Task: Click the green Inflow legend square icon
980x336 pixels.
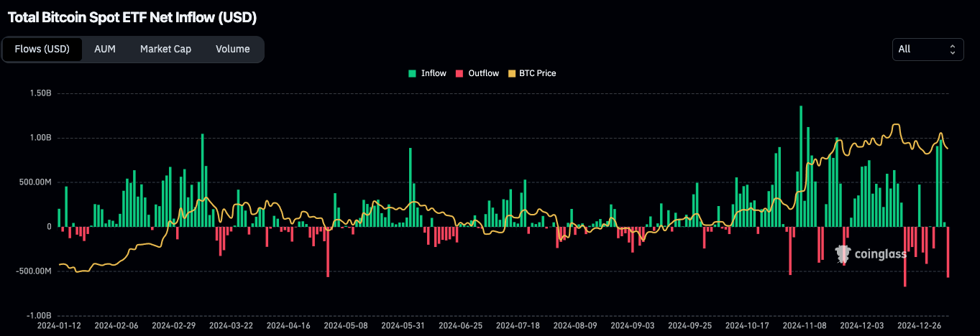Action: tap(412, 73)
